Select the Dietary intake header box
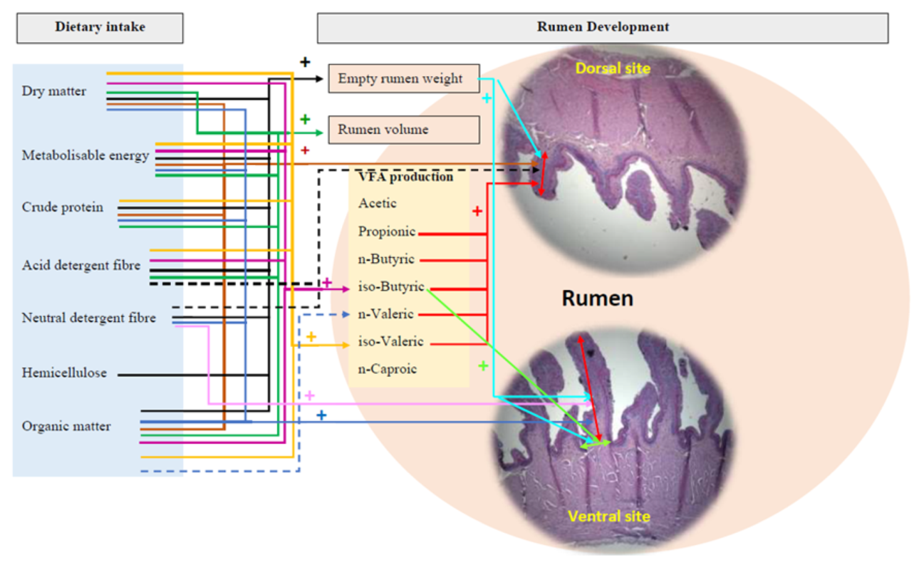This screenshot has width=924, height=565. pyautogui.click(x=100, y=28)
